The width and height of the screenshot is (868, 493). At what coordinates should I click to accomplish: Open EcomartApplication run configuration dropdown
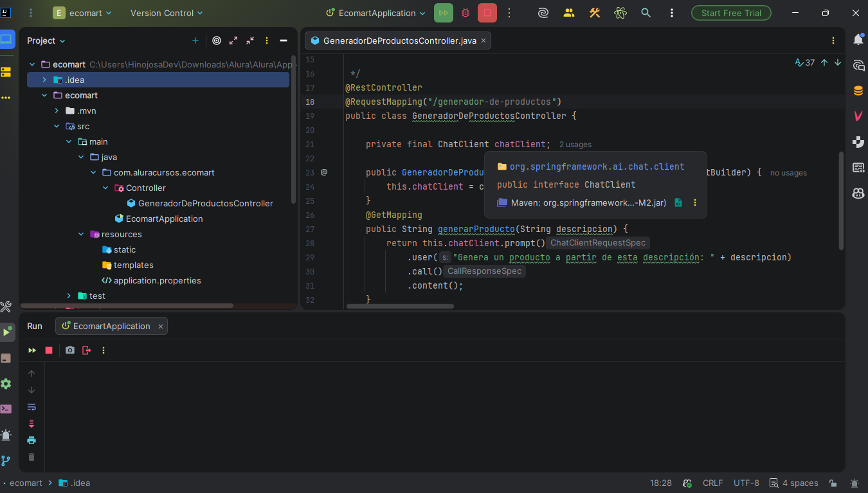coord(376,13)
